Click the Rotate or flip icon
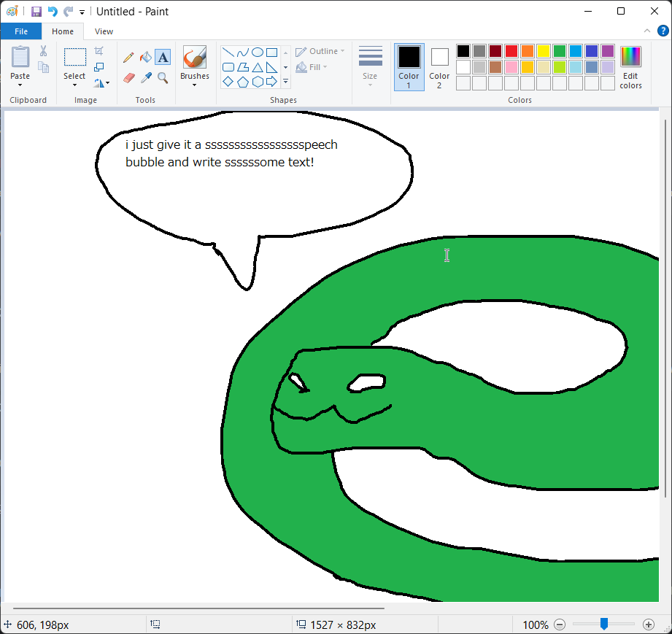Viewport: 672px width, 634px height. point(99,82)
